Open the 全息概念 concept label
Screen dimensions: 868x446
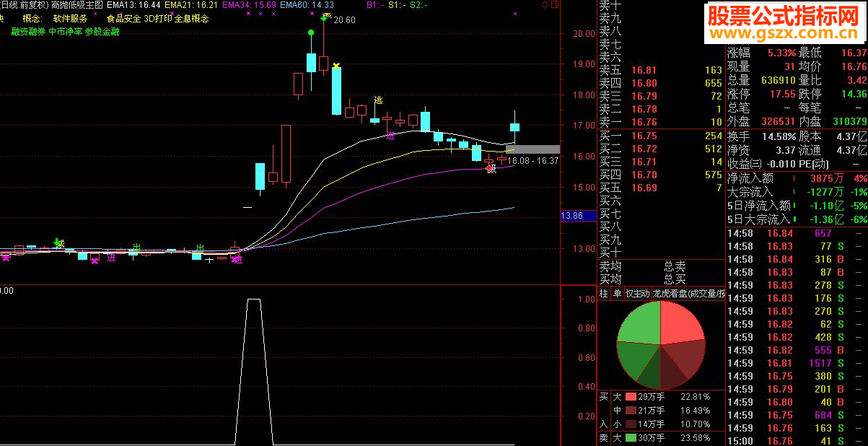pos(192,19)
